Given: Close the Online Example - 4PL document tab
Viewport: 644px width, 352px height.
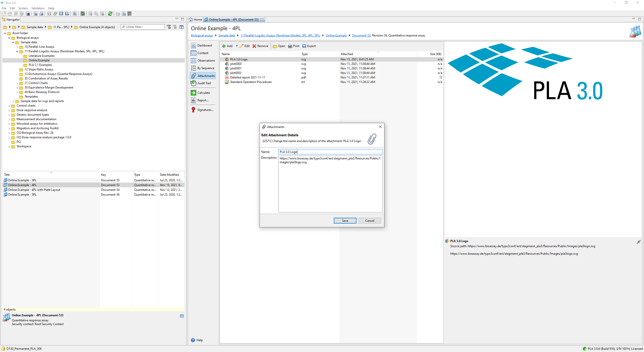Looking at the screenshot, I should pos(262,19).
